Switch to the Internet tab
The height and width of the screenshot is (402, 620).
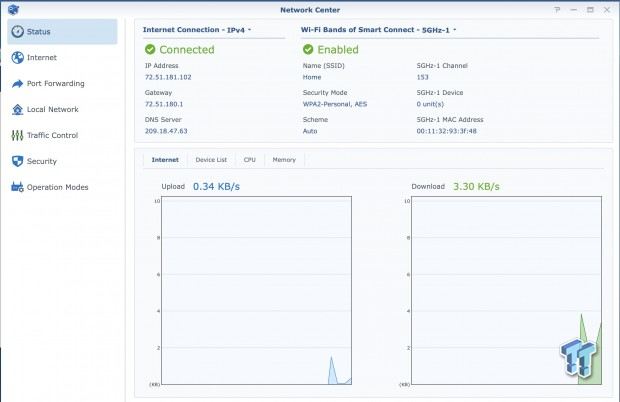165,160
